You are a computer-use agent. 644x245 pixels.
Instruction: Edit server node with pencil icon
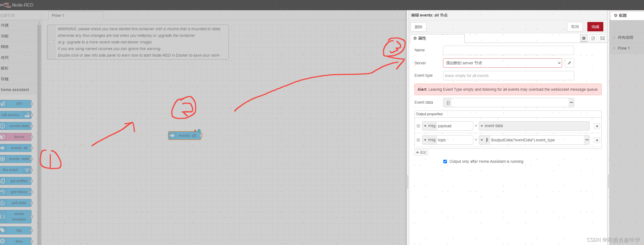click(570, 63)
